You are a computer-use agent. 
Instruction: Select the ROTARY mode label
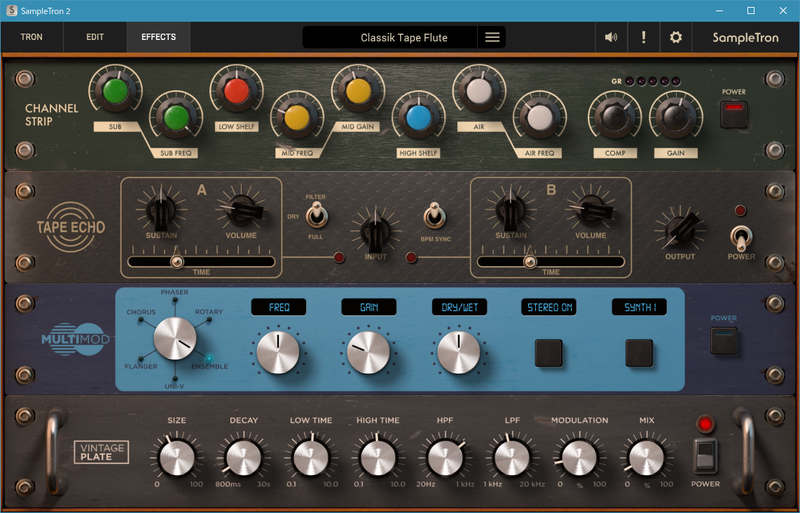(x=209, y=311)
